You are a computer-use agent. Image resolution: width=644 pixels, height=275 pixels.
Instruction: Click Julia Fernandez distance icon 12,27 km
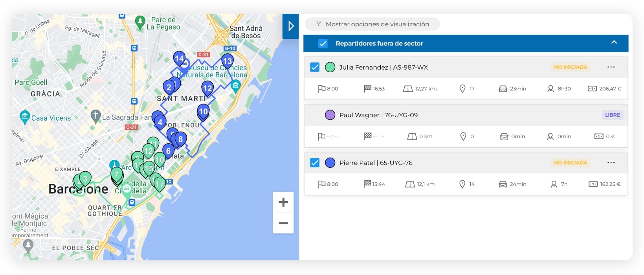(x=408, y=89)
